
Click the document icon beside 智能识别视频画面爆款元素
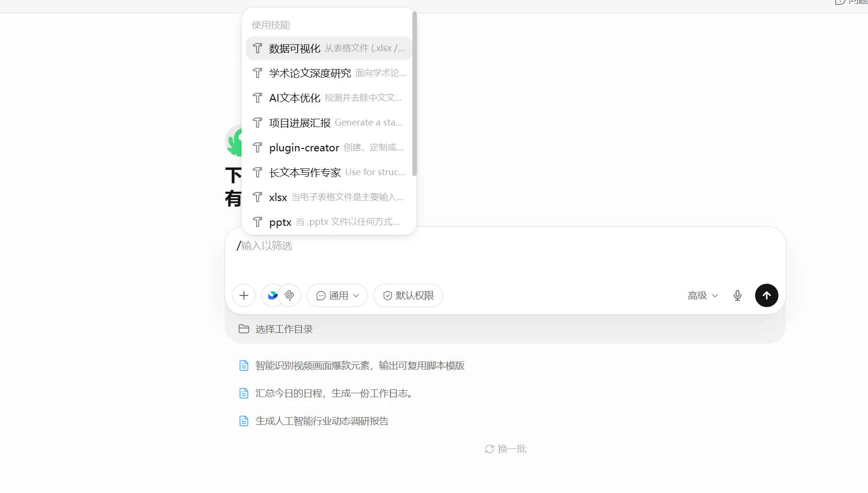(244, 365)
